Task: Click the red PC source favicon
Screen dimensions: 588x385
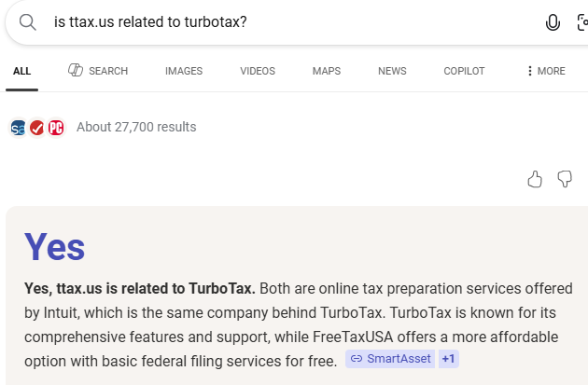Action: click(x=56, y=128)
